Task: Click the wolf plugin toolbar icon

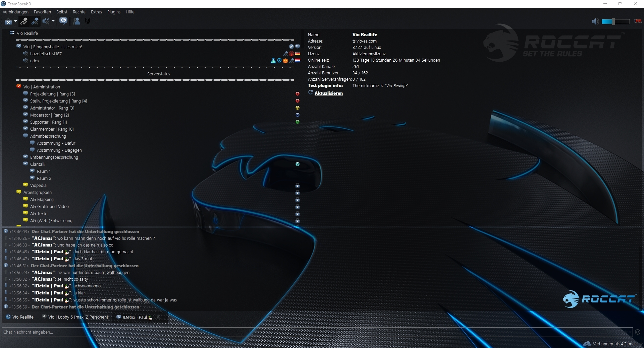Action: [88, 21]
